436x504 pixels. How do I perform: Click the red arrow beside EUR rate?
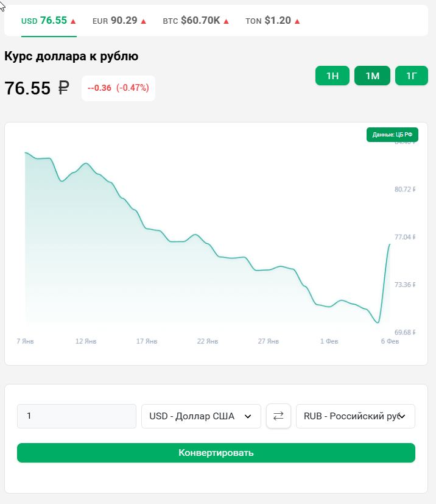point(144,21)
